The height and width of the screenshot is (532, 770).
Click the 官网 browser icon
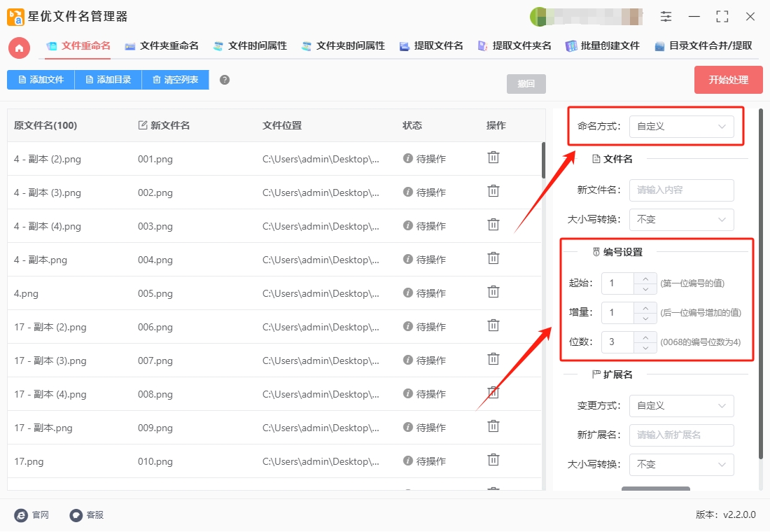[21, 515]
